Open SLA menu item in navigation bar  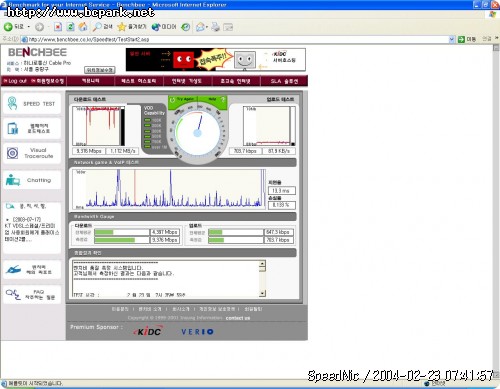pyautogui.click(x=284, y=81)
